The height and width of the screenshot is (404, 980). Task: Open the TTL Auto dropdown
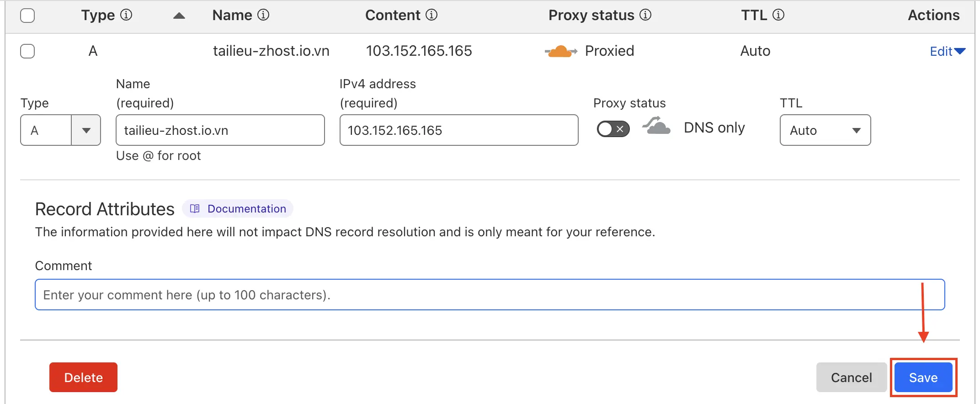pyautogui.click(x=825, y=130)
